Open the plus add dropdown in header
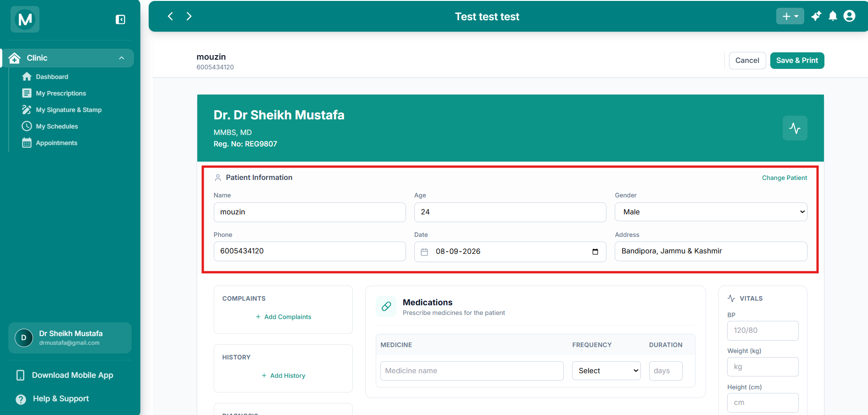The width and height of the screenshot is (868, 415). point(790,16)
